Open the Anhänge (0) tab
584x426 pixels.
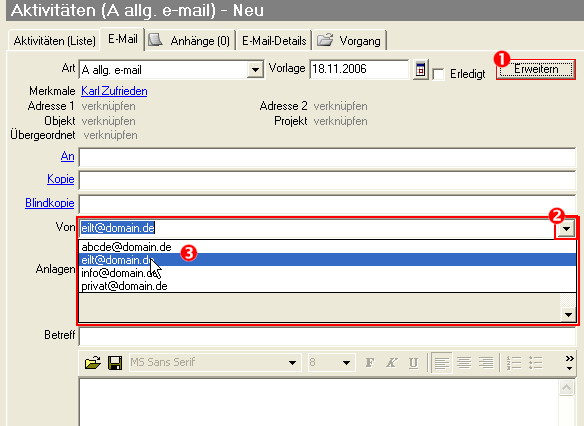click(190, 40)
